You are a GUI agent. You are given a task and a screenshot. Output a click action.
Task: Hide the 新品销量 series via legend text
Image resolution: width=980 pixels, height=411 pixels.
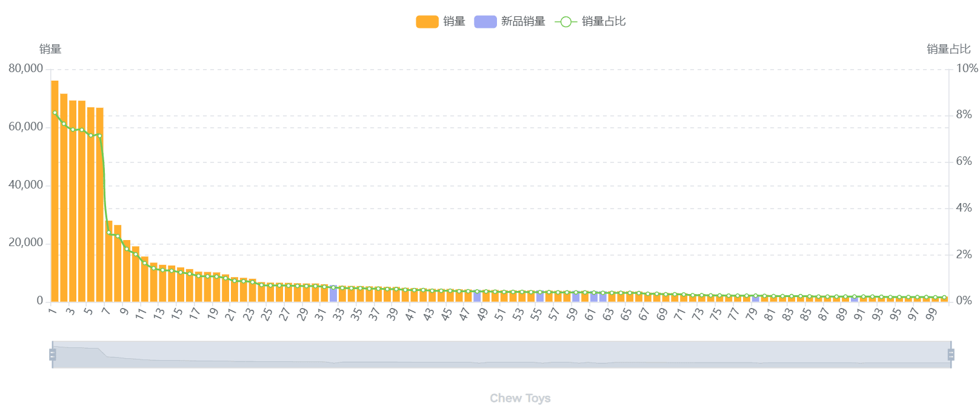tap(523, 22)
